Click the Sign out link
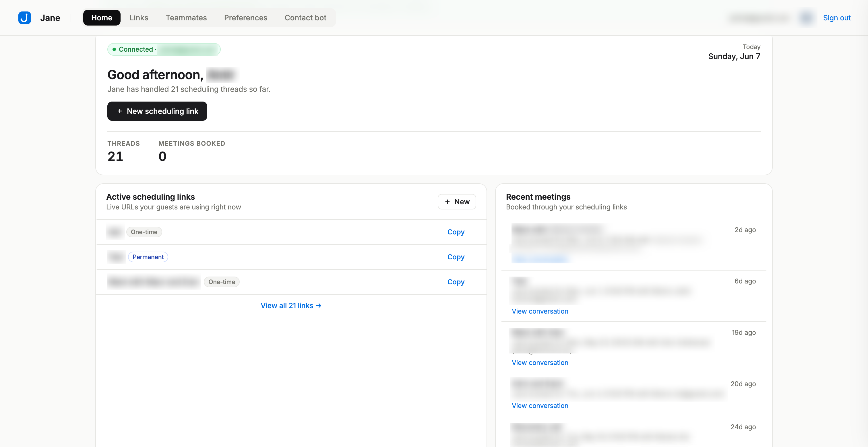This screenshot has width=868, height=447. pos(837,18)
